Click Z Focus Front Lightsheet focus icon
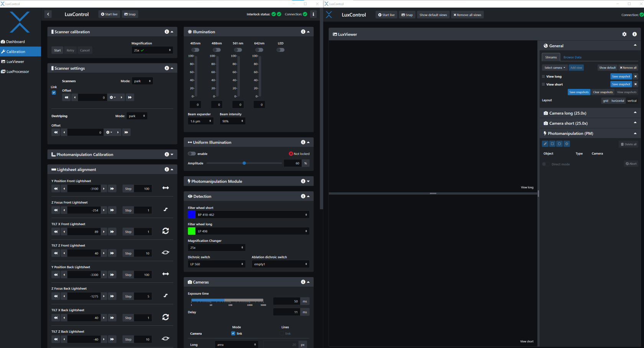The height and width of the screenshot is (348, 644). [166, 209]
